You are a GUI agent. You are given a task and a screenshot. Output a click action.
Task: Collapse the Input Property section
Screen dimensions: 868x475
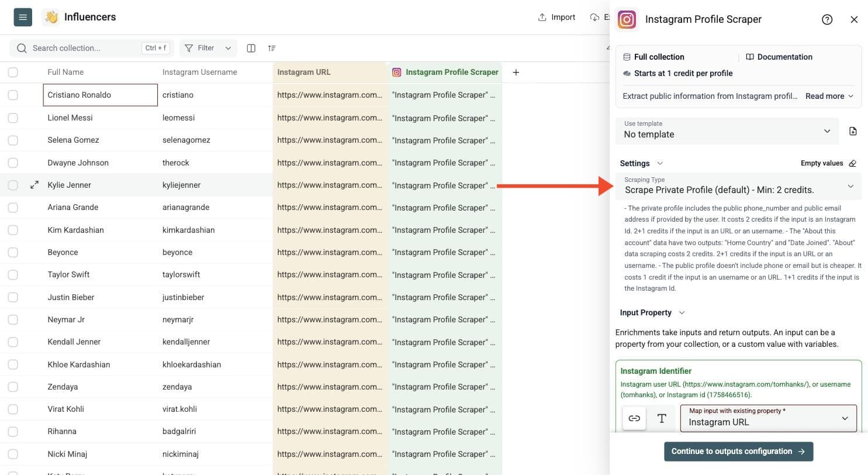coord(652,312)
